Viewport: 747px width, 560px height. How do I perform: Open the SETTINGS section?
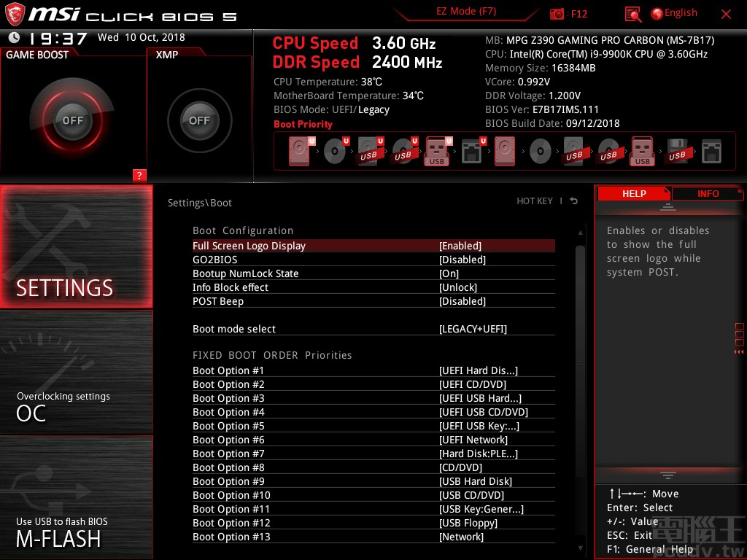pos(76,246)
